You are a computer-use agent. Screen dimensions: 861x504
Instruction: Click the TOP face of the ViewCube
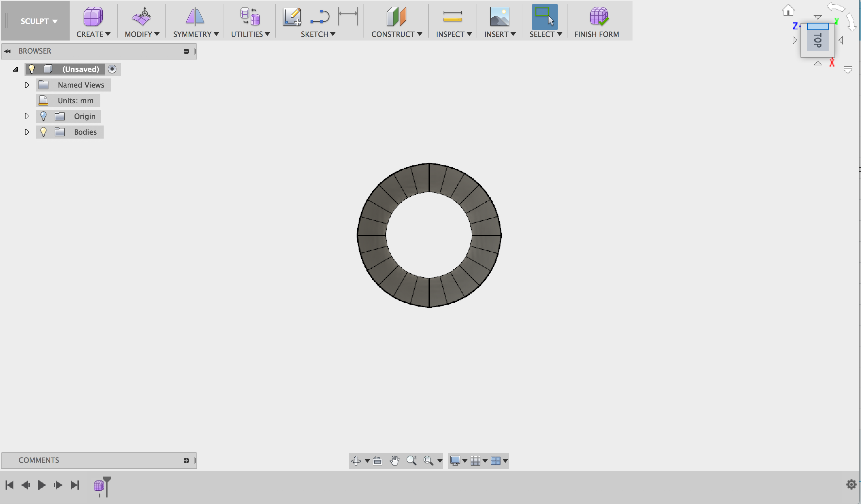pos(818,40)
